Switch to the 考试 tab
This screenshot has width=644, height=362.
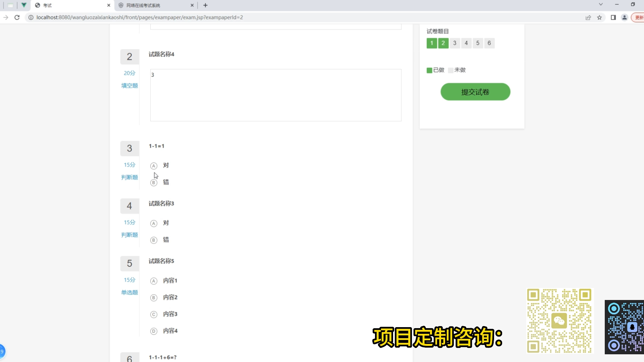click(72, 5)
